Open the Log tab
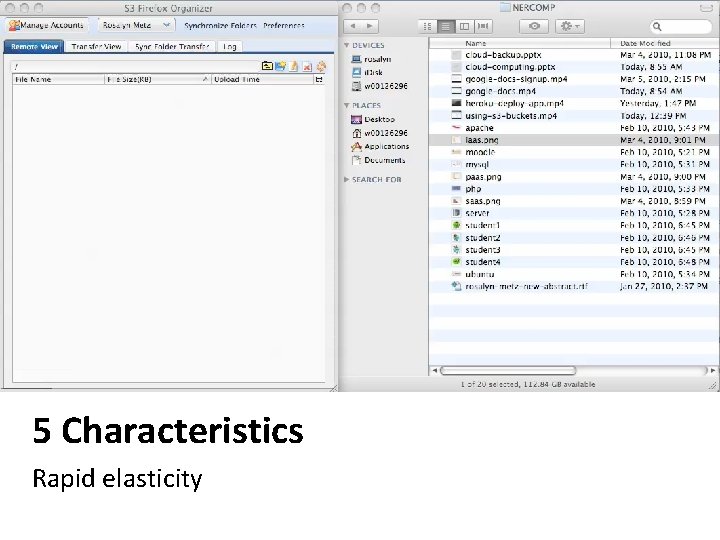720x540 pixels. tap(230, 46)
